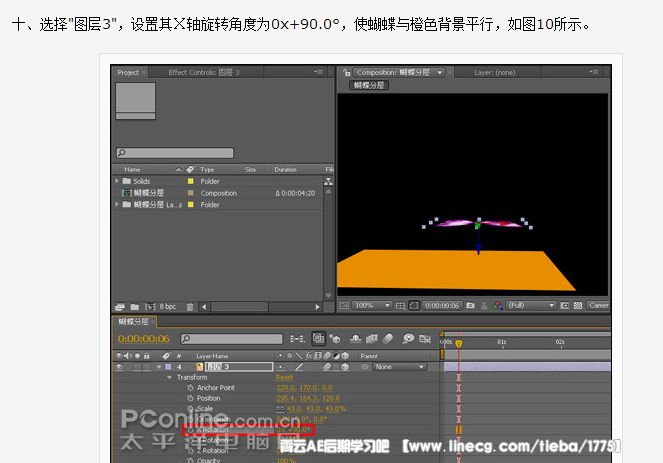The height and width of the screenshot is (463, 663).
Task: Click the timeline layer search field
Action: coord(232,339)
